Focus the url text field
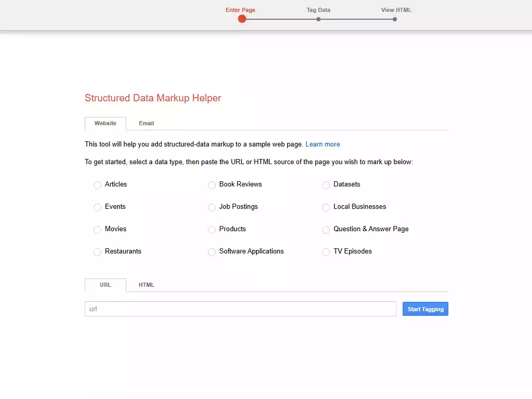The height and width of the screenshot is (399, 532). [x=240, y=309]
